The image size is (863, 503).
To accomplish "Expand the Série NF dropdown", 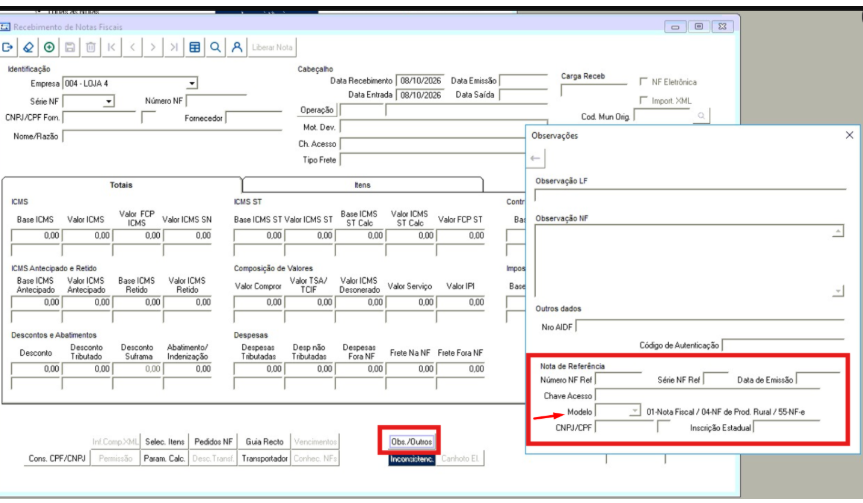I will click(x=108, y=101).
